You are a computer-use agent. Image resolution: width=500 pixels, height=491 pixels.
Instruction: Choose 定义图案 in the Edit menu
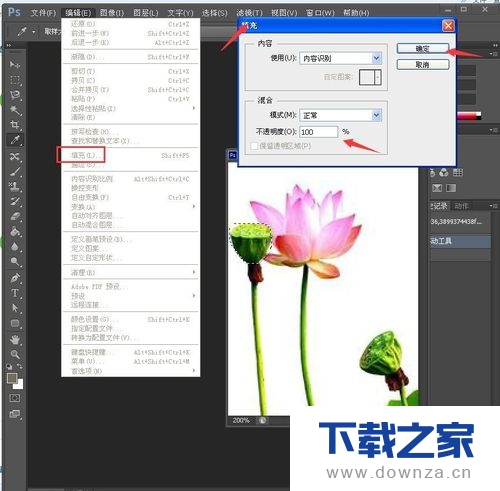pos(132,249)
